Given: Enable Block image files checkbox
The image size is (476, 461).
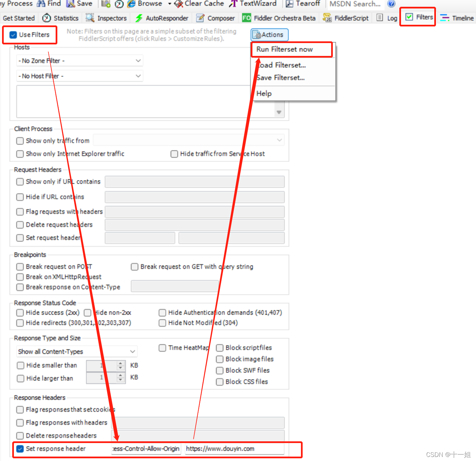Looking at the screenshot, I should [x=220, y=359].
